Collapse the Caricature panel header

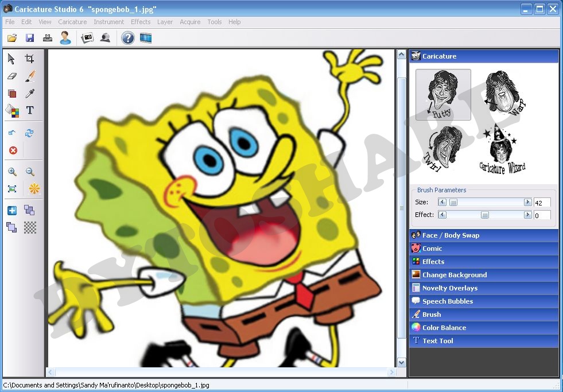(x=484, y=56)
